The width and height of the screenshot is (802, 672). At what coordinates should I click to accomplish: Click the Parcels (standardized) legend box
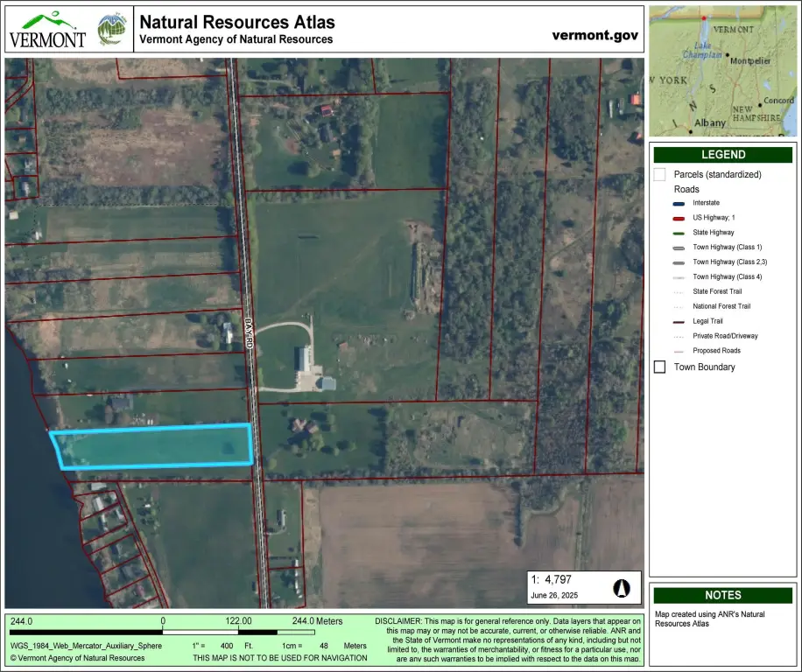(x=660, y=174)
